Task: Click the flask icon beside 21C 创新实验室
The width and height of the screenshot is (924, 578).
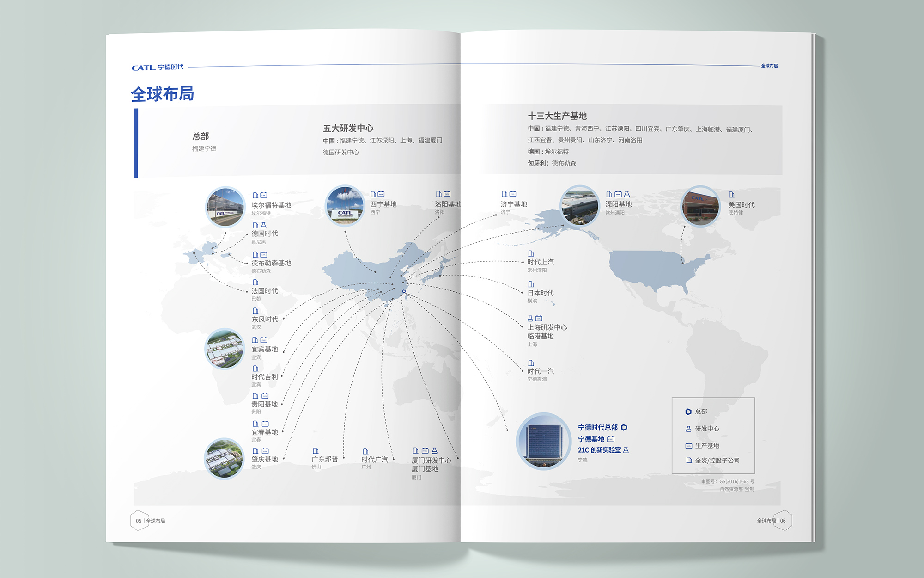Action: (626, 450)
